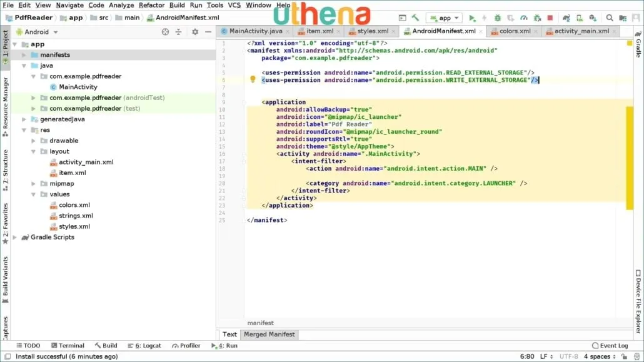Collapse the java folder
The width and height of the screenshot is (644, 362).
click(x=24, y=65)
